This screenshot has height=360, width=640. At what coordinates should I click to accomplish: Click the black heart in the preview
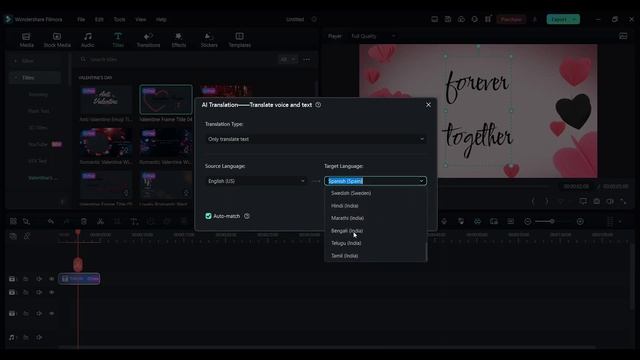573,110
